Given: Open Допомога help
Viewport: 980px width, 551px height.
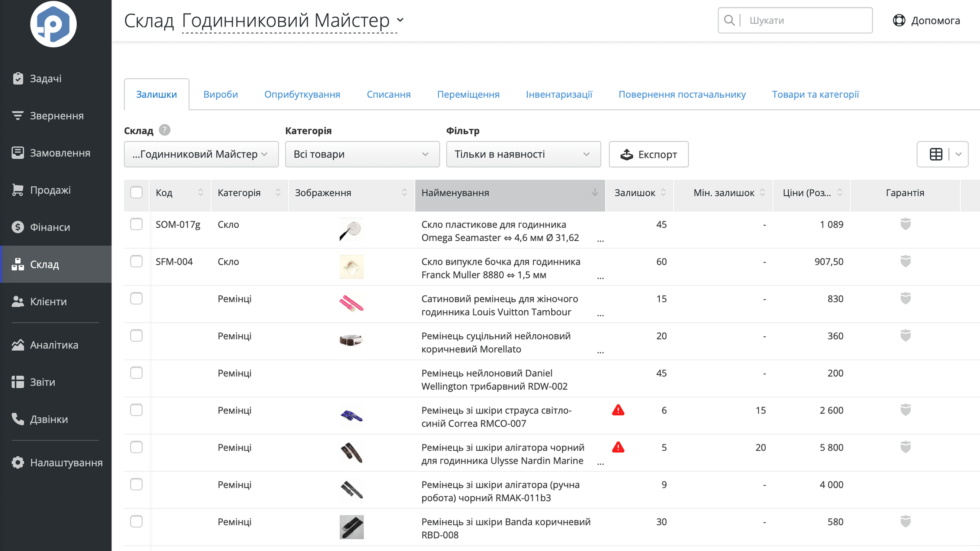Looking at the screenshot, I should [926, 20].
